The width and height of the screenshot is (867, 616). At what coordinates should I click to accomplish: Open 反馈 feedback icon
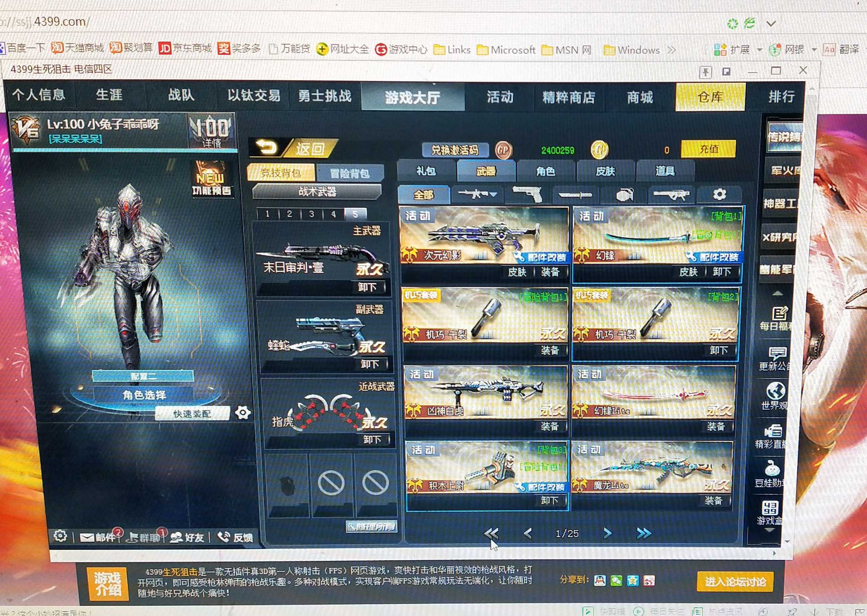[235, 537]
